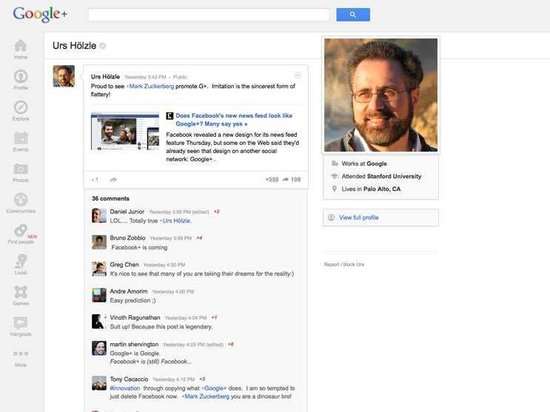Open the More dots menu
550x412 pixels.
click(x=21, y=353)
